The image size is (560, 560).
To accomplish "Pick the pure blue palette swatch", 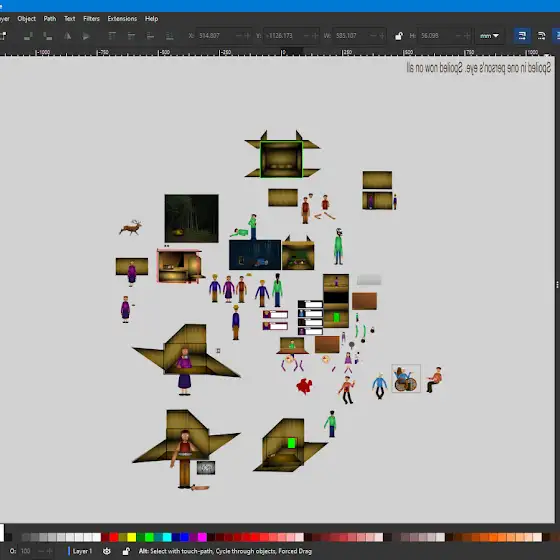I will (185, 537).
